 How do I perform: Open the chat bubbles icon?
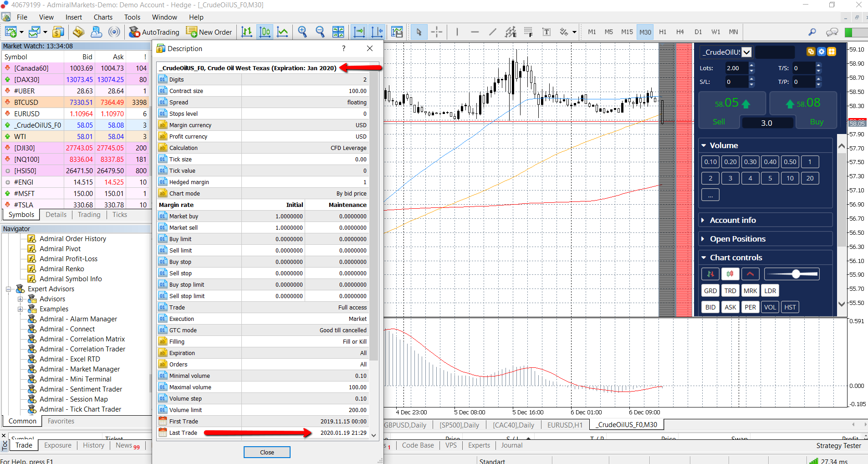832,32
